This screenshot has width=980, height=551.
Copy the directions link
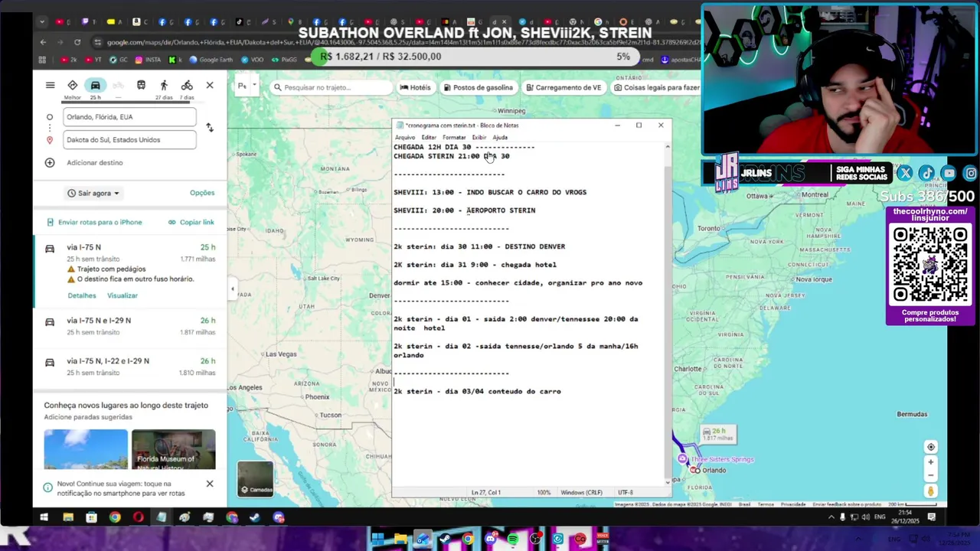pos(191,222)
